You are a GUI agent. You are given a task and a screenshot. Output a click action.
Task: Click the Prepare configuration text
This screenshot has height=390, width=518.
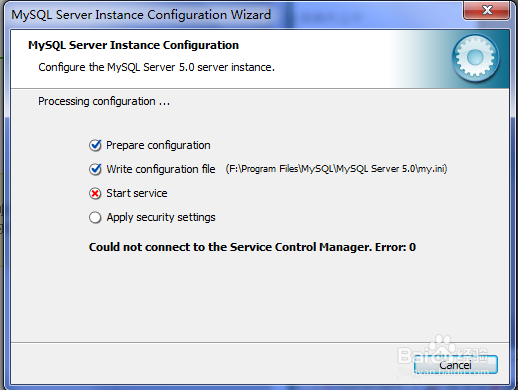[x=158, y=145]
